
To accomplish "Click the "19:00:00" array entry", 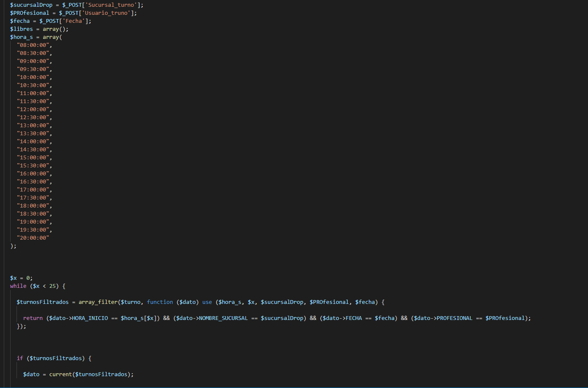I will [x=33, y=222].
